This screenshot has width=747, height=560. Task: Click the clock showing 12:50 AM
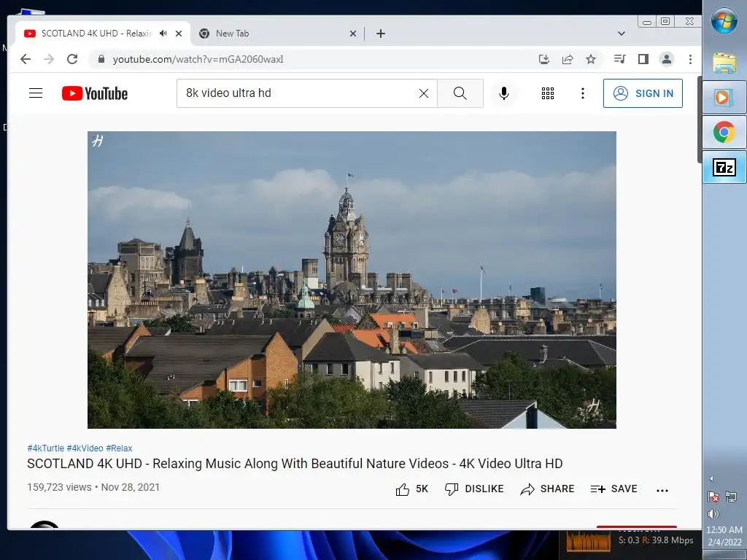(x=724, y=530)
